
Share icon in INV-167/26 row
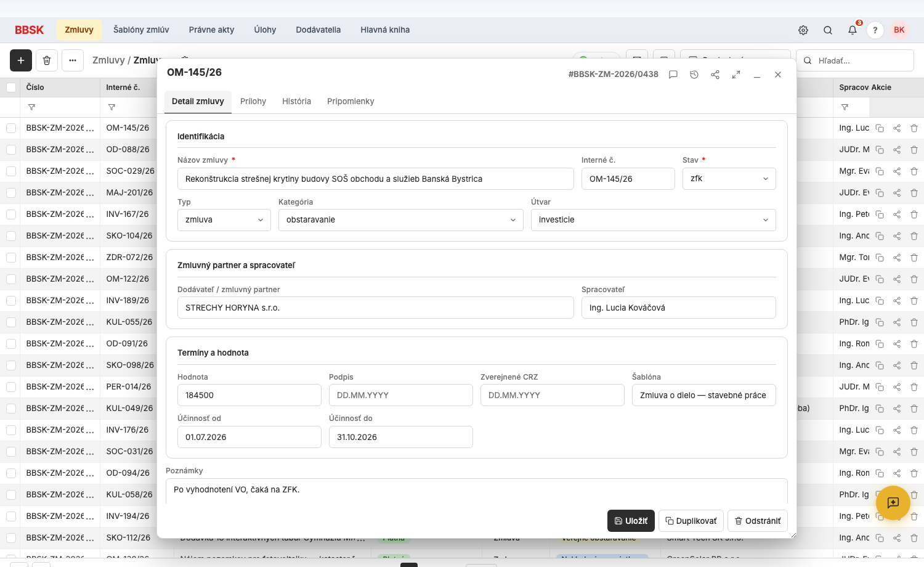click(897, 214)
